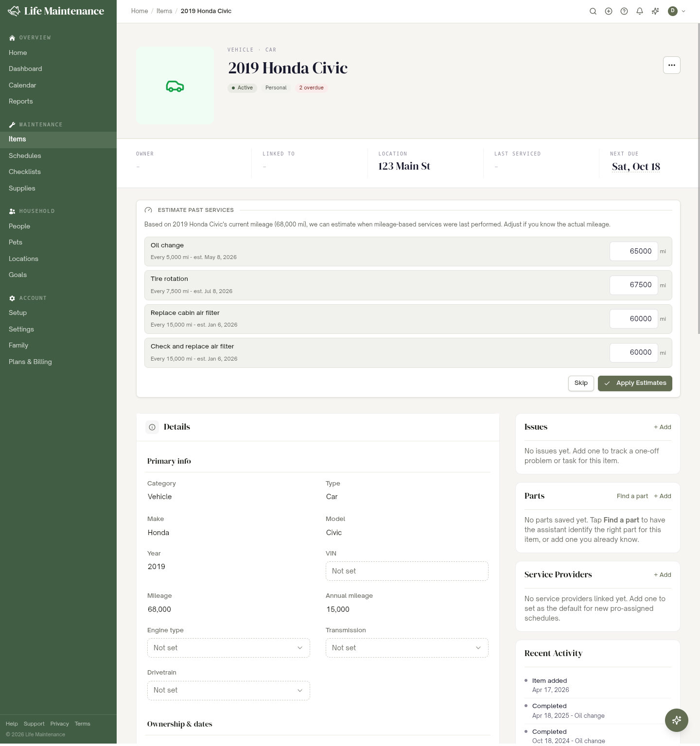Edit Replace cabin air filter mileage field
Screen dimensions: 700x746
pos(634,319)
